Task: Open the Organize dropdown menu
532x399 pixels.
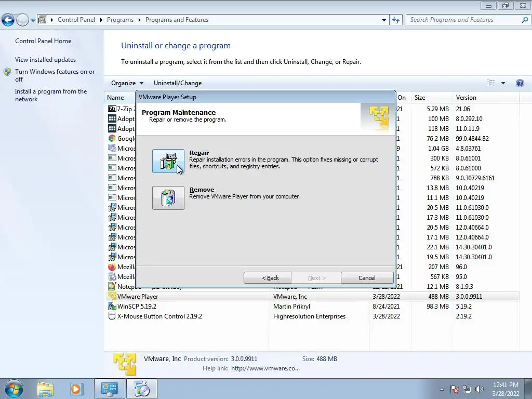Action: [127, 83]
